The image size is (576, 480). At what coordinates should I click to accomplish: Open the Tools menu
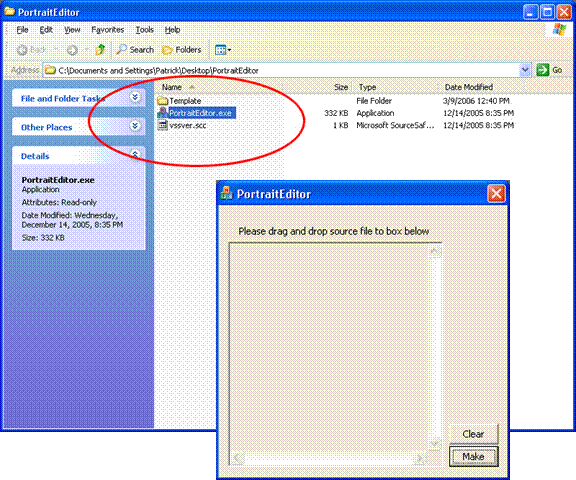coord(144,30)
